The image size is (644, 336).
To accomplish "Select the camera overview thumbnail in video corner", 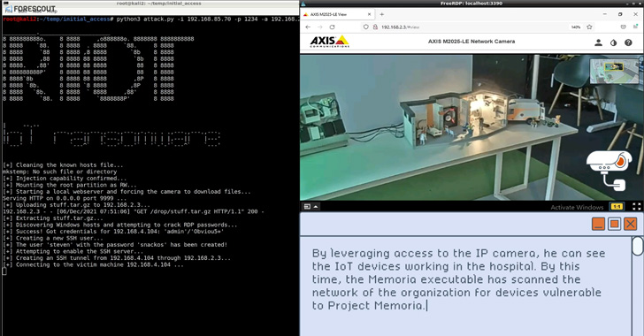I will 614,71.
